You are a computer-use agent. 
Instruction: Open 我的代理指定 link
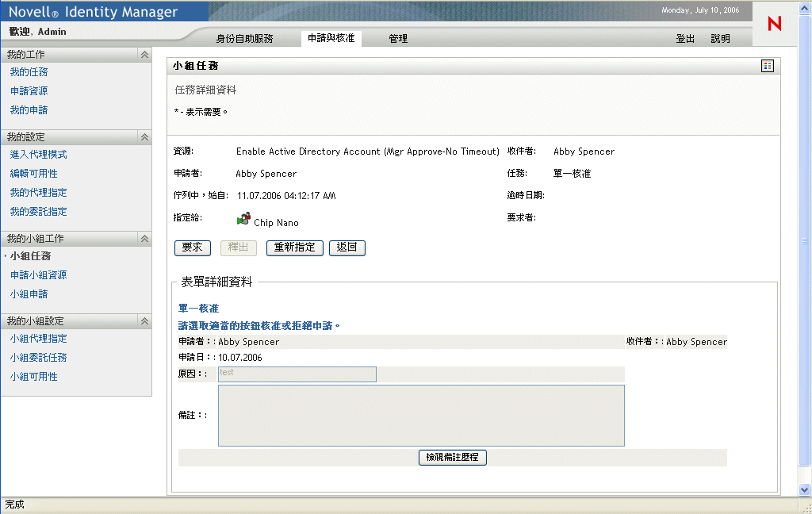pyautogui.click(x=38, y=193)
